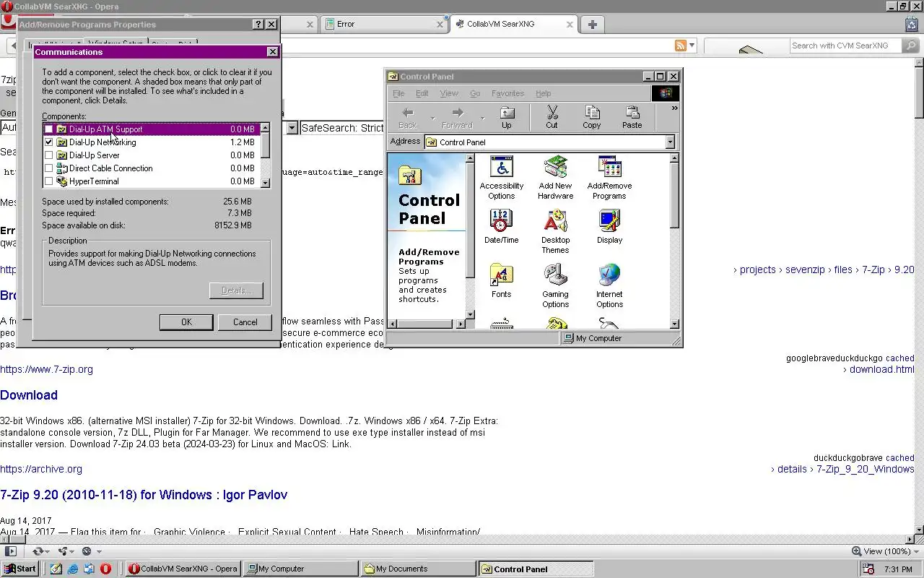Open the Edit menu in Control Panel
This screenshot has width=924, height=578.
coord(422,93)
